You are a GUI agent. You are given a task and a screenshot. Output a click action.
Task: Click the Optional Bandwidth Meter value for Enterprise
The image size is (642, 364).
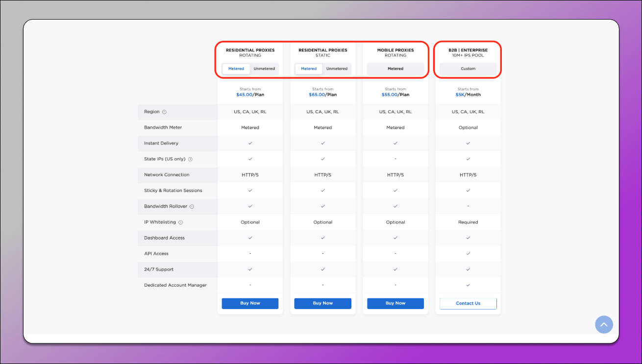click(468, 127)
